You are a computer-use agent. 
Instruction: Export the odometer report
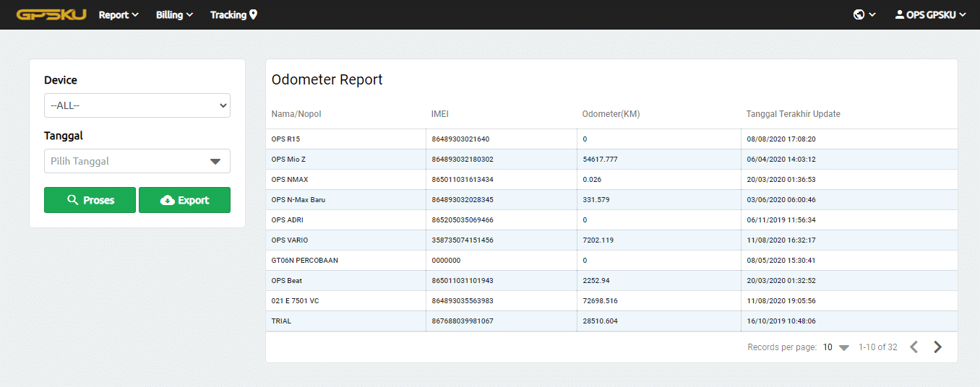[x=184, y=200]
